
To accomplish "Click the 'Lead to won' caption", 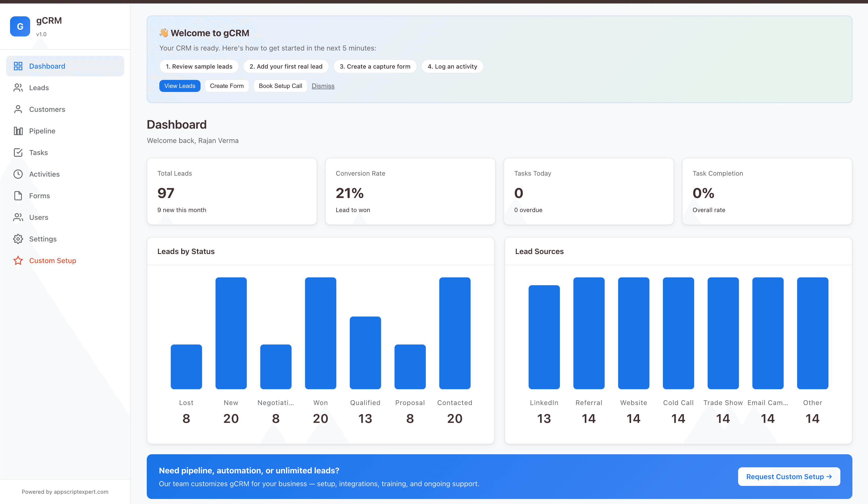I will pyautogui.click(x=353, y=210).
